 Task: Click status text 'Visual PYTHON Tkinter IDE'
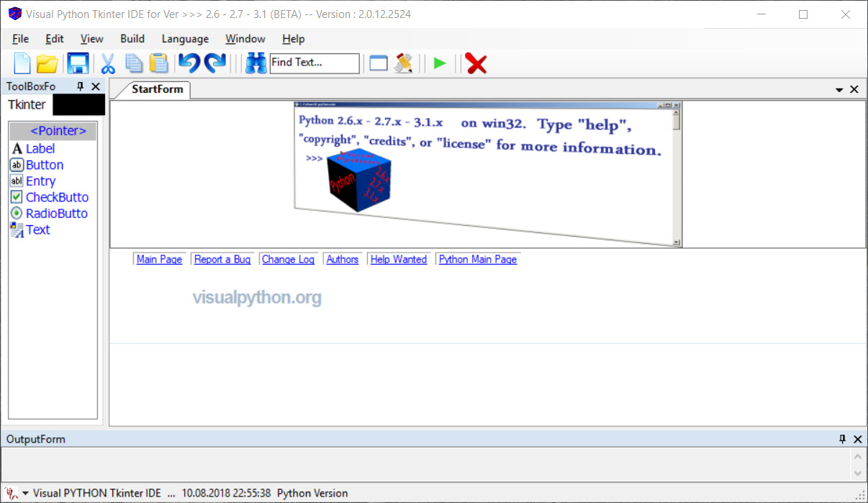tap(97, 493)
